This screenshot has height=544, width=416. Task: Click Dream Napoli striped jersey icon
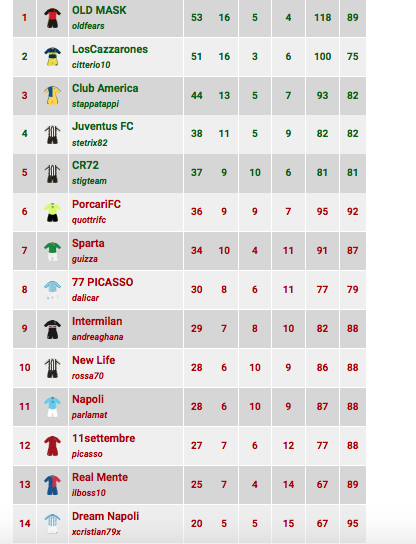pyautogui.click(x=52, y=524)
